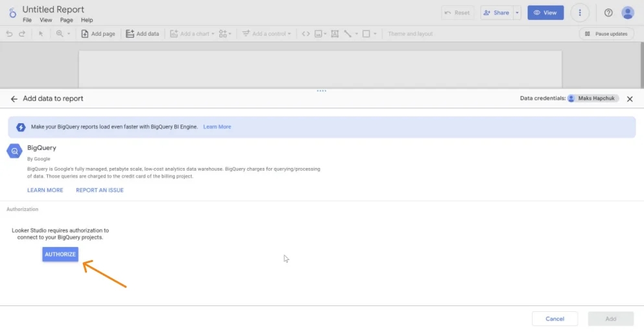Click the AUTHORIZE button

[60, 254]
